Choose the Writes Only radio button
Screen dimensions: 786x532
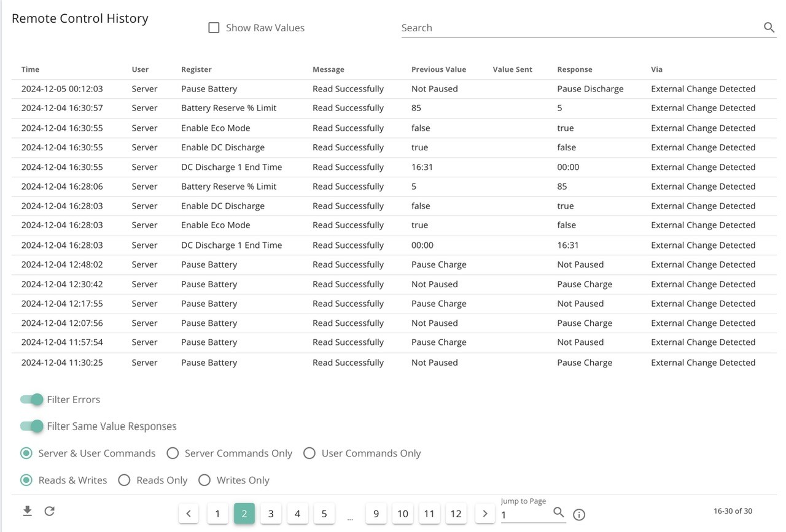pos(204,480)
